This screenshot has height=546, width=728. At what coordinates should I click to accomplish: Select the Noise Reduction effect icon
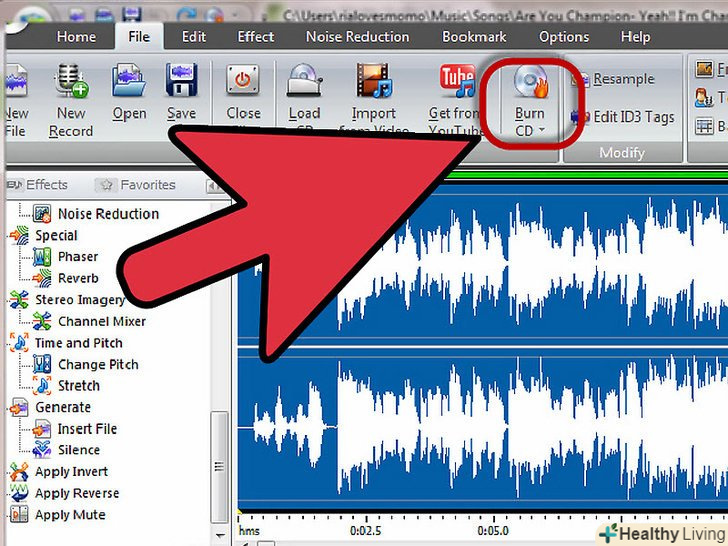coord(42,214)
